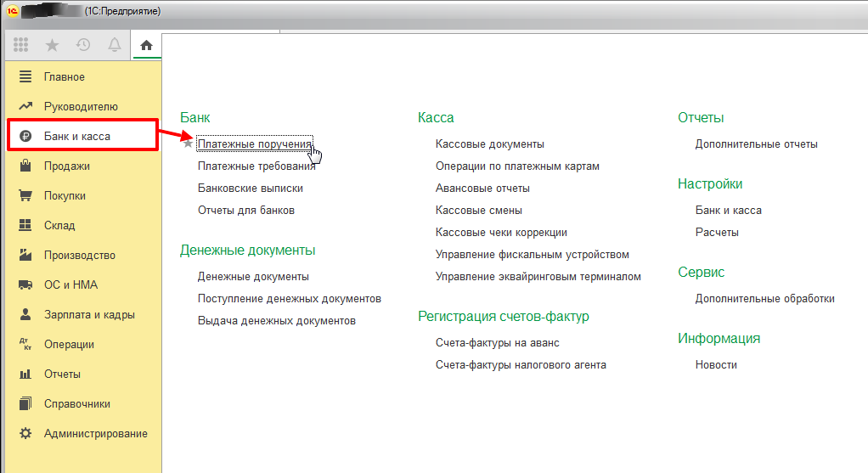Viewport: 868px width, 473px height.
Task: Open Платежные требования
Action: click(256, 166)
